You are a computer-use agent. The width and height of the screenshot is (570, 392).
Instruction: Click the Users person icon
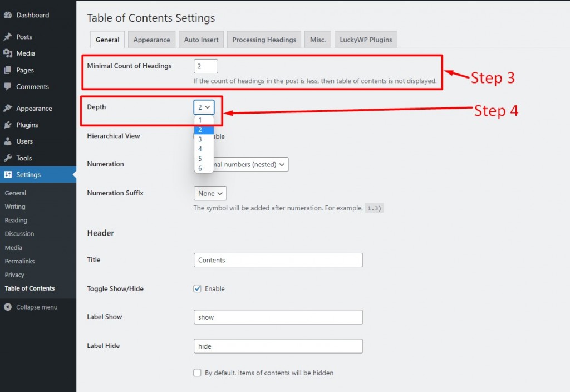tap(8, 141)
